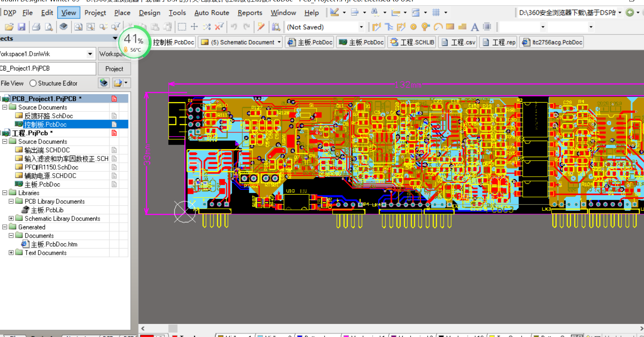644x337 pixels.
Task: Click the Project button
Action: click(x=114, y=69)
